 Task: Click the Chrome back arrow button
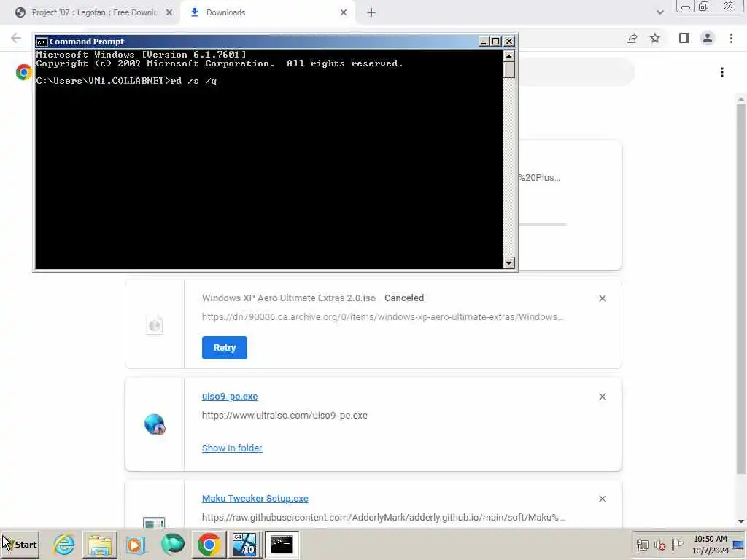(16, 38)
